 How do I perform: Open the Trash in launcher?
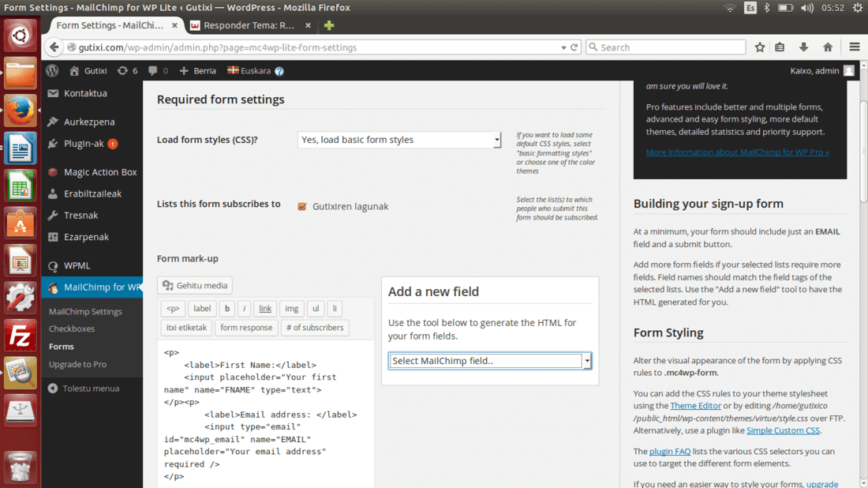pyautogui.click(x=20, y=467)
